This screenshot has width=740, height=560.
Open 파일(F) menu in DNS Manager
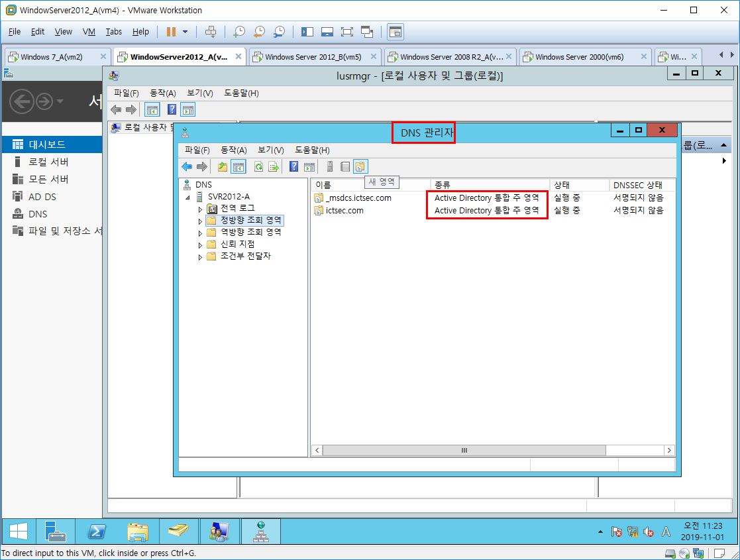[197, 150]
